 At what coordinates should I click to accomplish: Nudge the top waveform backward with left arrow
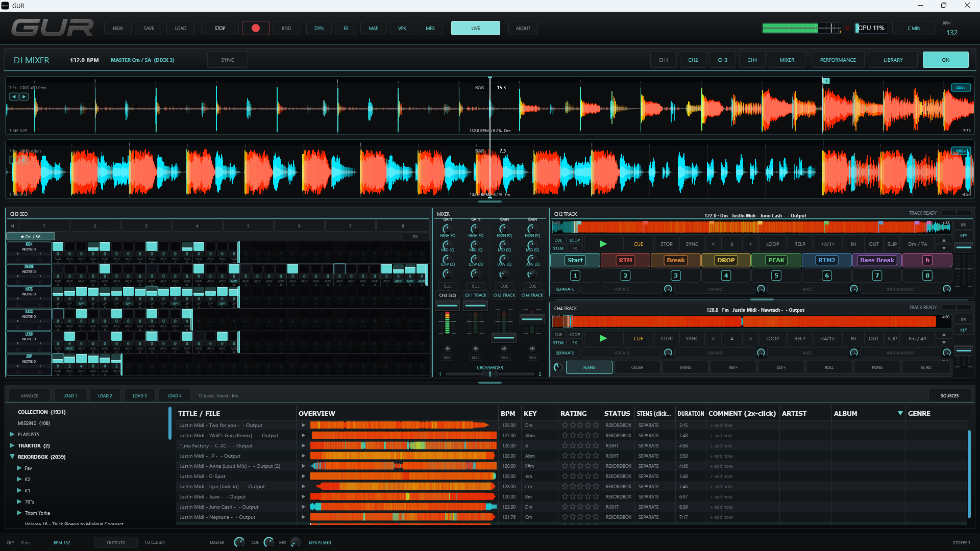click(14, 96)
